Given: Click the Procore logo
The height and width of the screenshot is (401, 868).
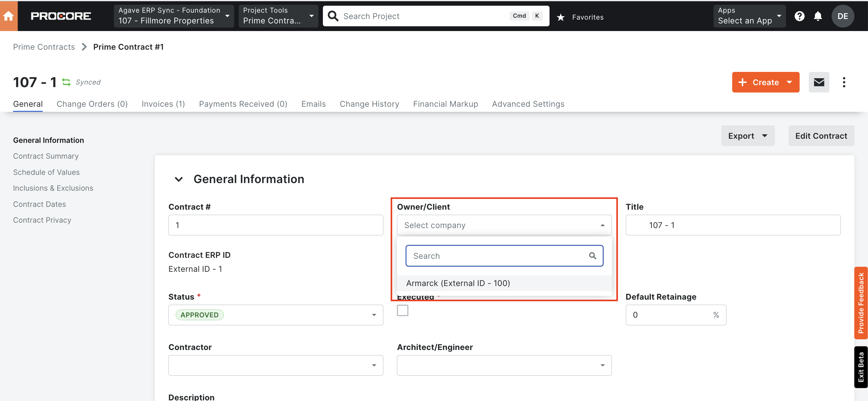Looking at the screenshot, I should (x=61, y=16).
